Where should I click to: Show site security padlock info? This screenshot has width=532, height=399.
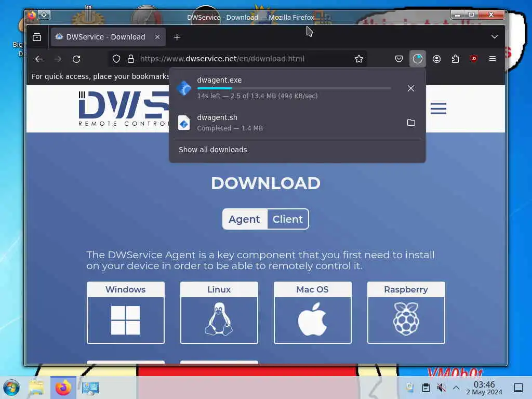[x=130, y=59]
